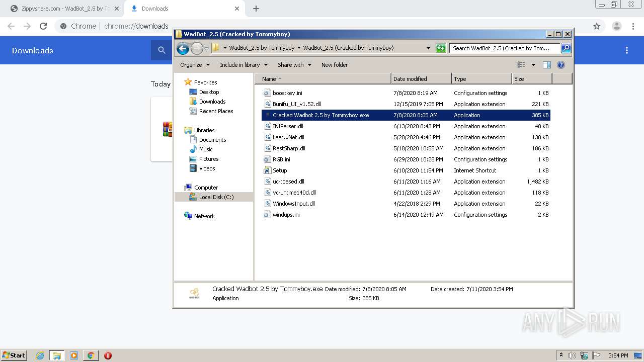Viewport: 644px width, 362px height.
Task: Open Downloads in the navigation pane
Action: click(207, 102)
